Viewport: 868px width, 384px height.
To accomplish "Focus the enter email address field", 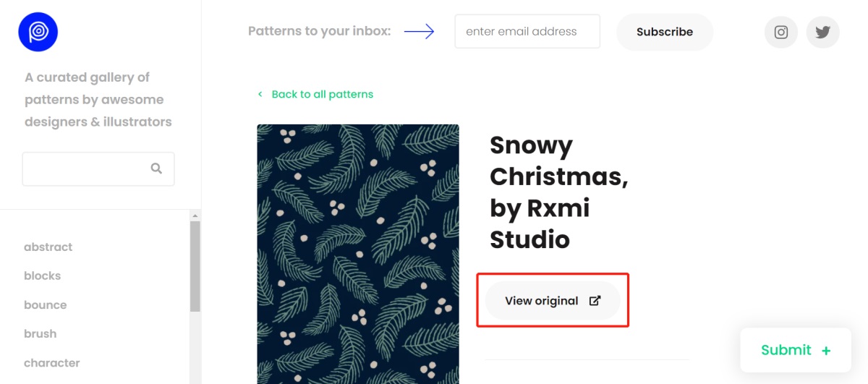I will (x=527, y=32).
